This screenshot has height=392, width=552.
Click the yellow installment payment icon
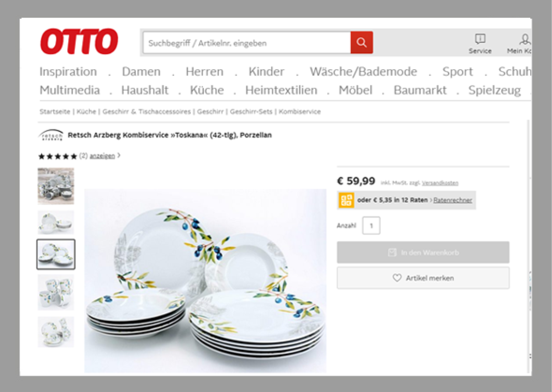click(x=346, y=200)
